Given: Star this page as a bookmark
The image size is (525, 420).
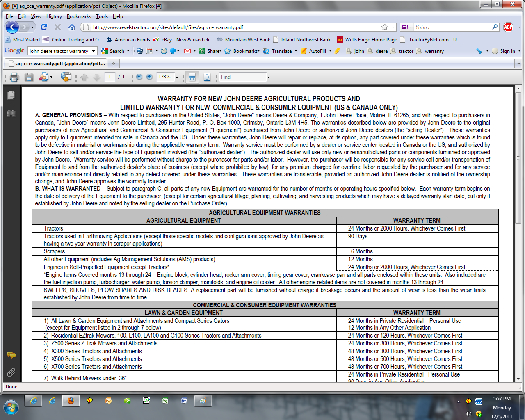Looking at the screenshot, I should (x=384, y=27).
